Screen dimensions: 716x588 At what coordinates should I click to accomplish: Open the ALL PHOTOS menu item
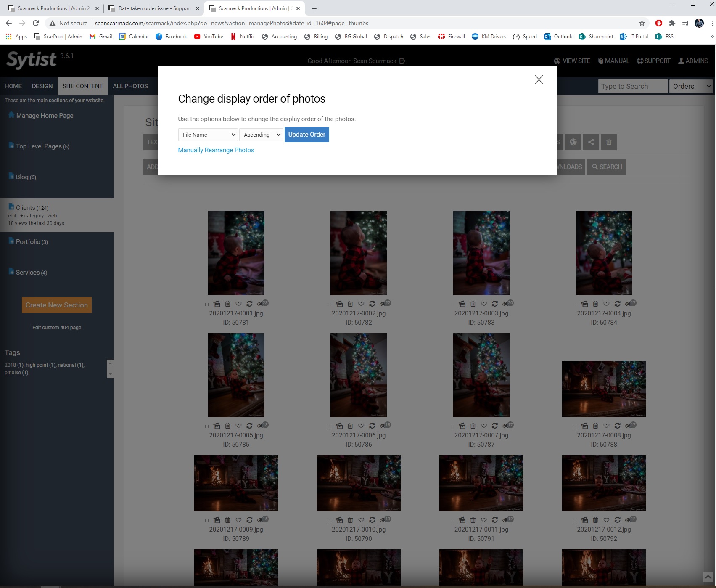coord(130,86)
